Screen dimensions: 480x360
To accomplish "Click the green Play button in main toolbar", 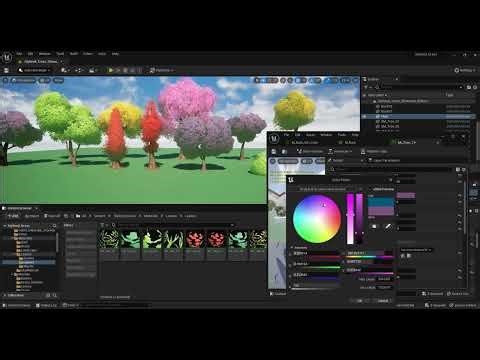I will coord(111,70).
